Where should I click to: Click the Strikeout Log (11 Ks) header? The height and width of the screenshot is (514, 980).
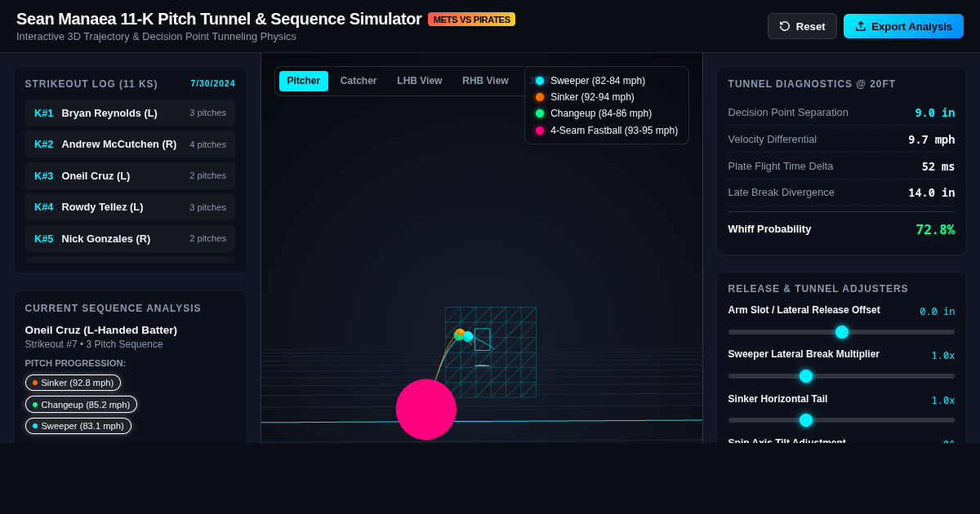91,84
